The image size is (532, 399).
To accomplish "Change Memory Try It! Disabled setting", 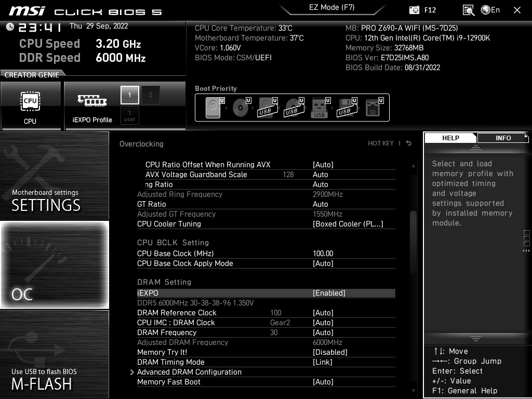I will [330, 352].
